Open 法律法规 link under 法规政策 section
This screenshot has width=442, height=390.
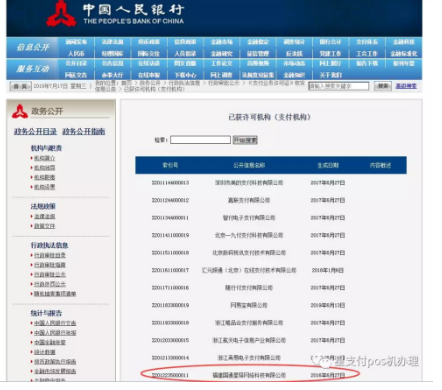(x=45, y=216)
